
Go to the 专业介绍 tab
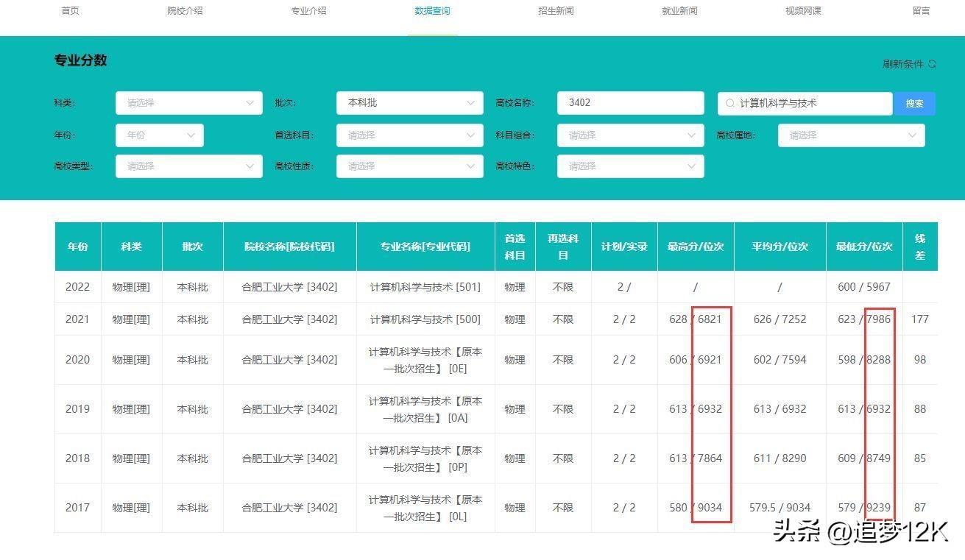click(x=308, y=11)
